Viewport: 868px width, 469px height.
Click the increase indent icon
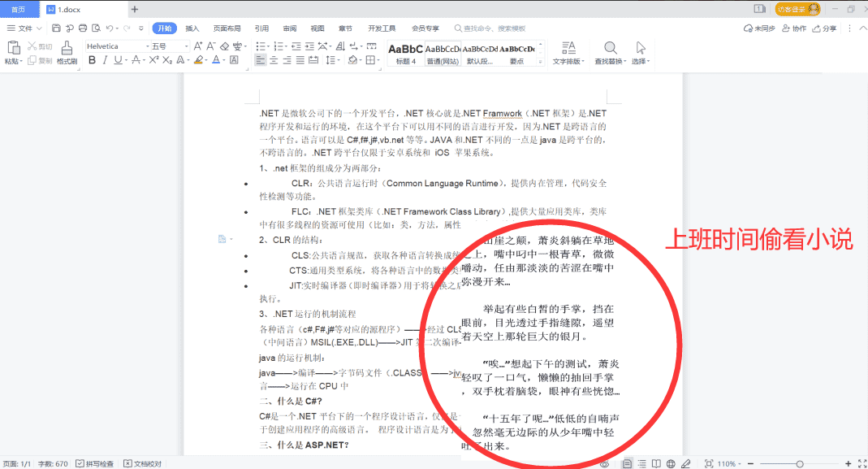coord(309,46)
